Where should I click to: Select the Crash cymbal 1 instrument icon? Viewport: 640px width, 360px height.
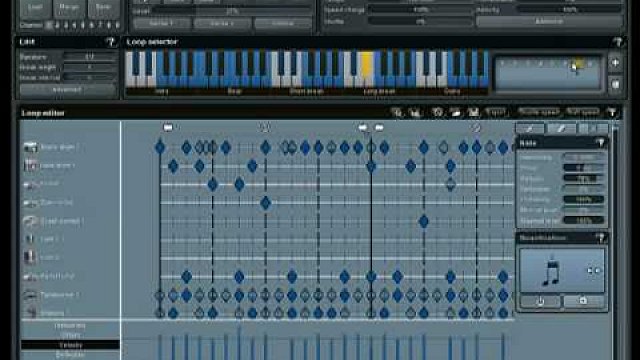[x=30, y=221]
